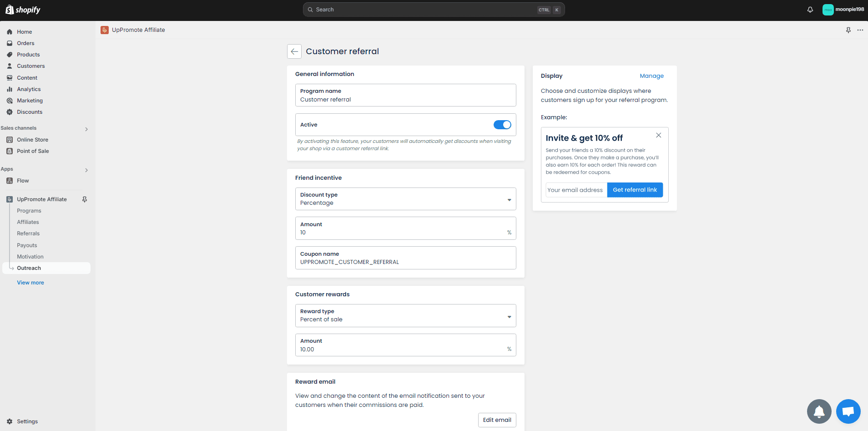Open Payouts in UpPromote menu
The image size is (868, 431).
pos(27,245)
